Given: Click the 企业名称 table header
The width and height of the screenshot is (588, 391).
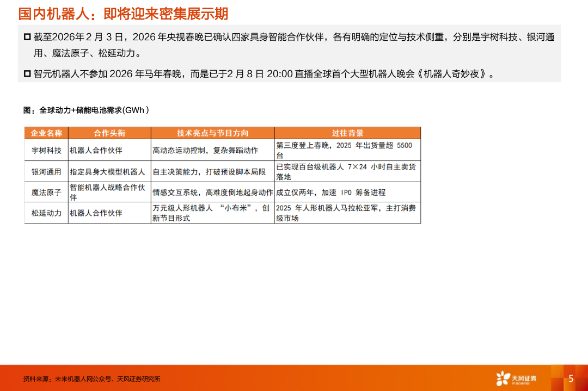Looking at the screenshot, I should 46,133.
